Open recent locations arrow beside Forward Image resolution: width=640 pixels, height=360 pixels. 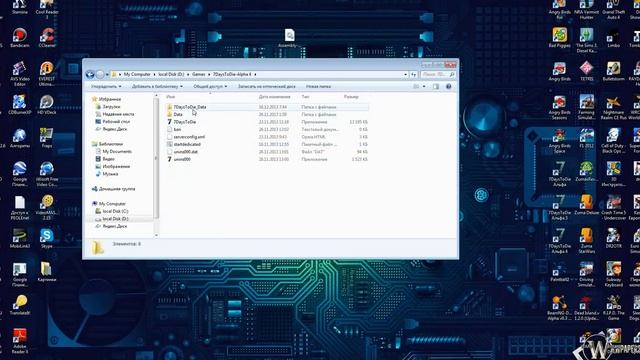107,74
